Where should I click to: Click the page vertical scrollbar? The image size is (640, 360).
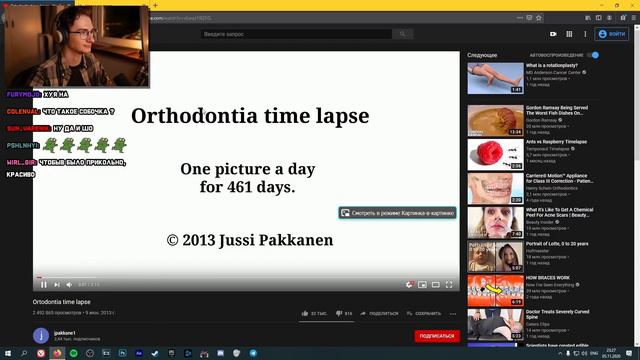637,186
